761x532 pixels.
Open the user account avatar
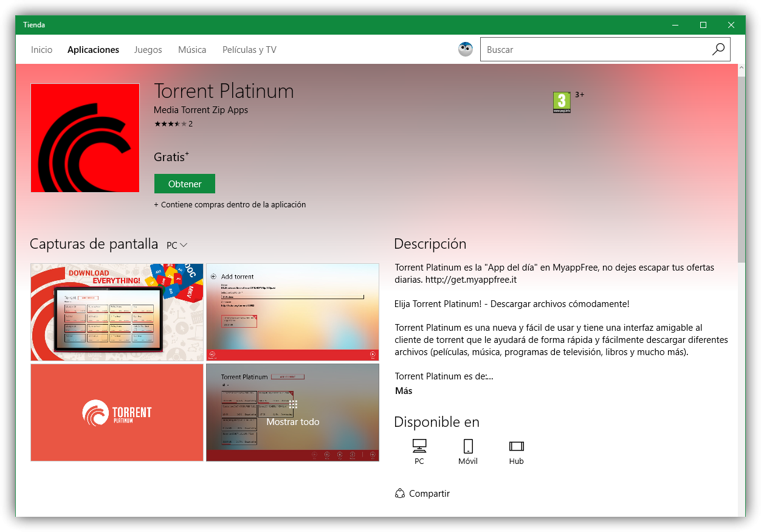pos(466,50)
